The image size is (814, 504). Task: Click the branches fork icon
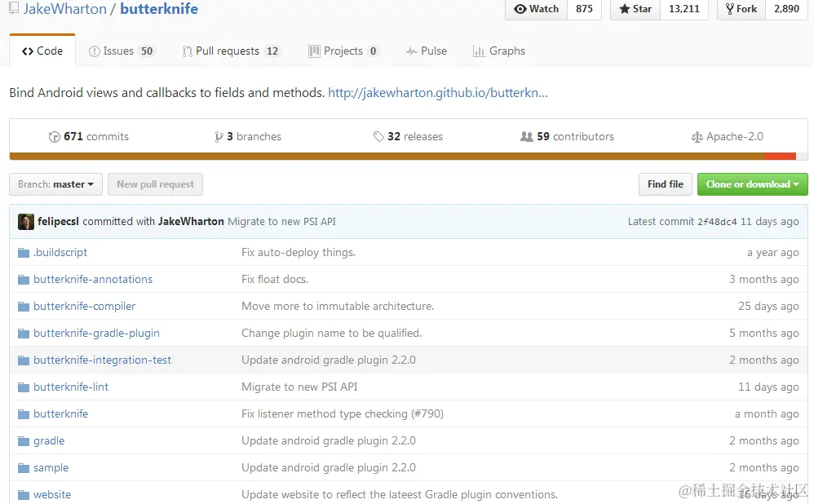pos(219,137)
